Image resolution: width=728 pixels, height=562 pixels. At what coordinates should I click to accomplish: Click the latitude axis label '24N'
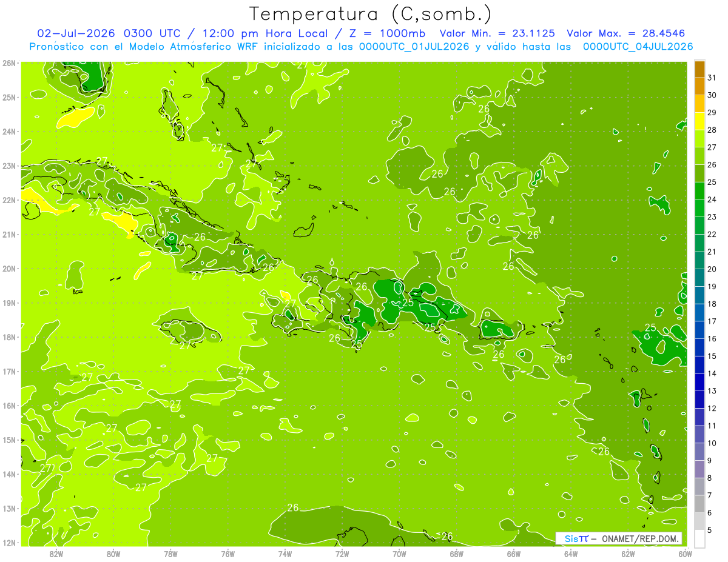coord(9,132)
